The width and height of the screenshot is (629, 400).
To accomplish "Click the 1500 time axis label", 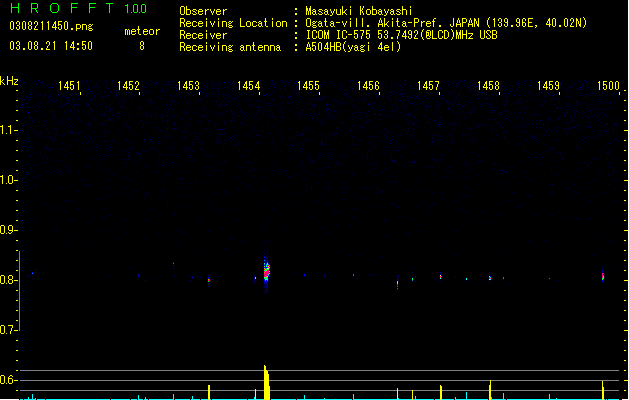I will 608,85.
